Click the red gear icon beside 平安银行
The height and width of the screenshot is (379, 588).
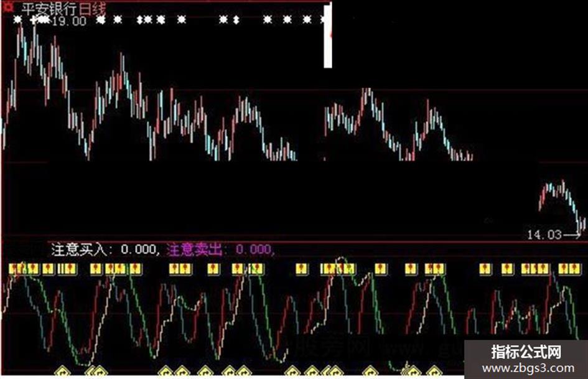pyautogui.click(x=8, y=7)
